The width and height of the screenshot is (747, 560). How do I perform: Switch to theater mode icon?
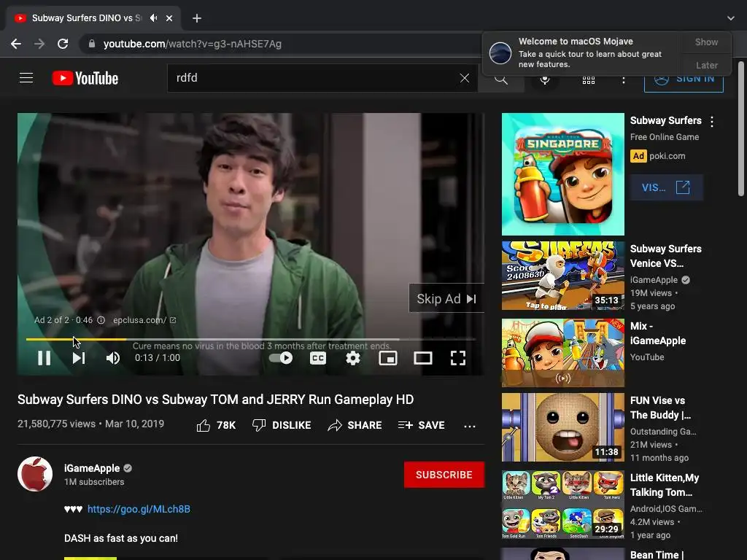(x=422, y=358)
